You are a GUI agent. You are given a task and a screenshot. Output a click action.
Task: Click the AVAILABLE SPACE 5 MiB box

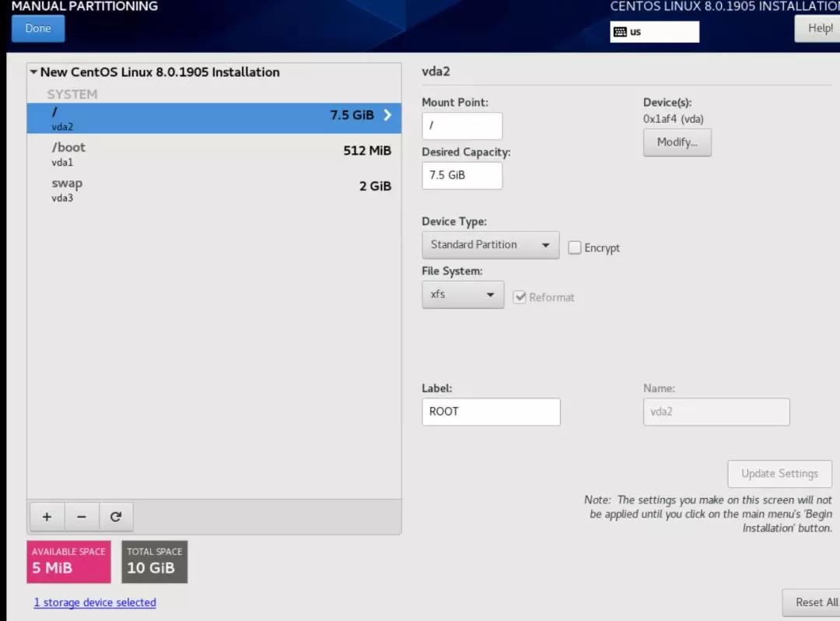point(68,562)
